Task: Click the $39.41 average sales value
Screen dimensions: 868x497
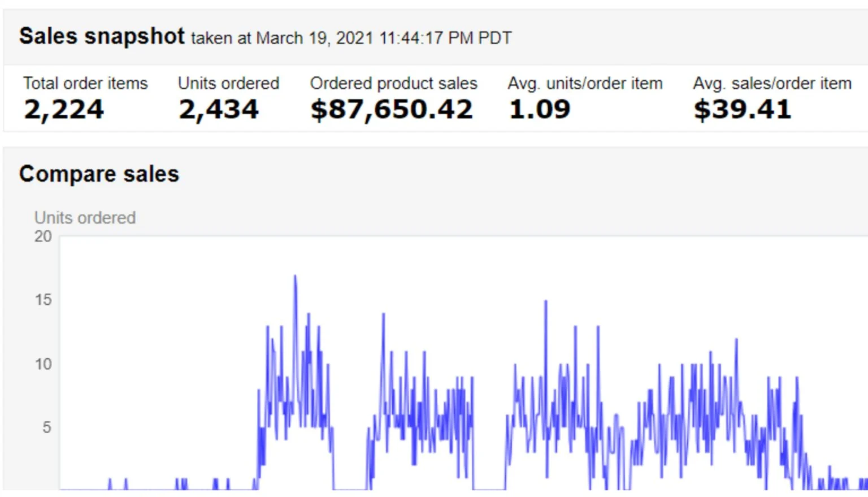Action: pos(742,109)
